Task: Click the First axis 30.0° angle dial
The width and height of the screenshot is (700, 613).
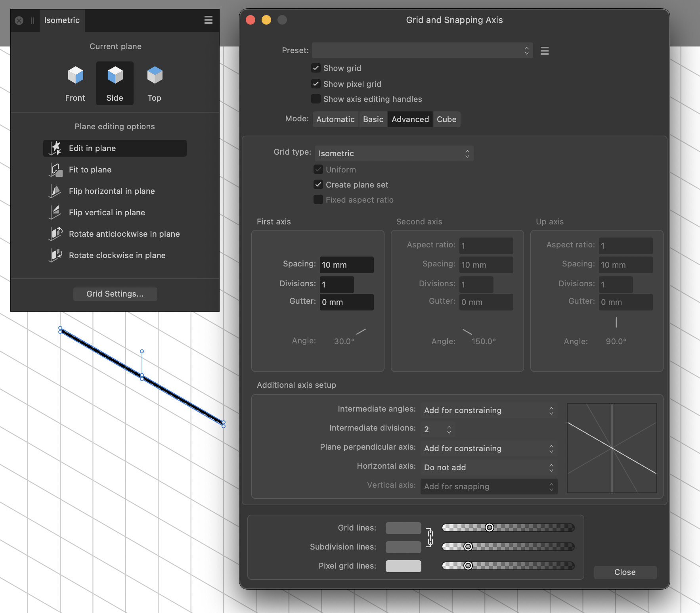Action: click(x=361, y=331)
